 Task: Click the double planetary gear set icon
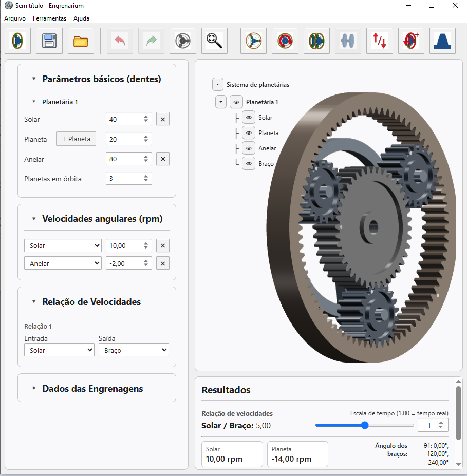coord(316,41)
